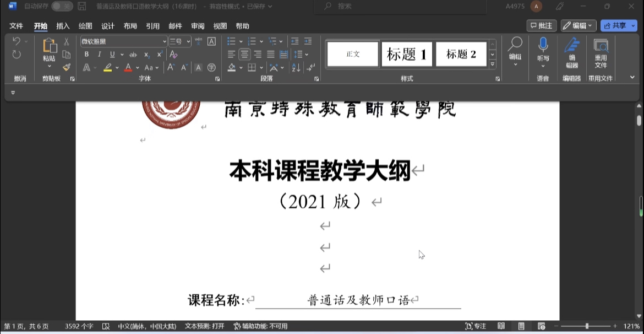This screenshot has width=644, height=334.
Task: Click the cut scissors icon
Action: 66,41
